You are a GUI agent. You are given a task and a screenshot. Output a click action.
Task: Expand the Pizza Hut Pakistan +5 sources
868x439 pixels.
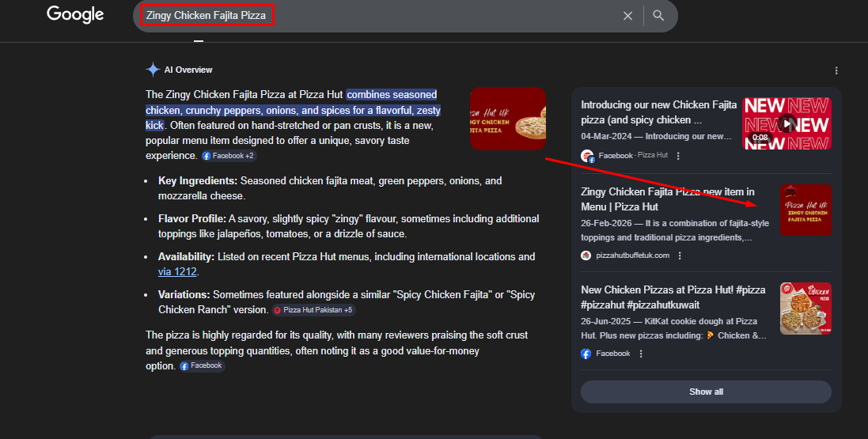(x=313, y=310)
